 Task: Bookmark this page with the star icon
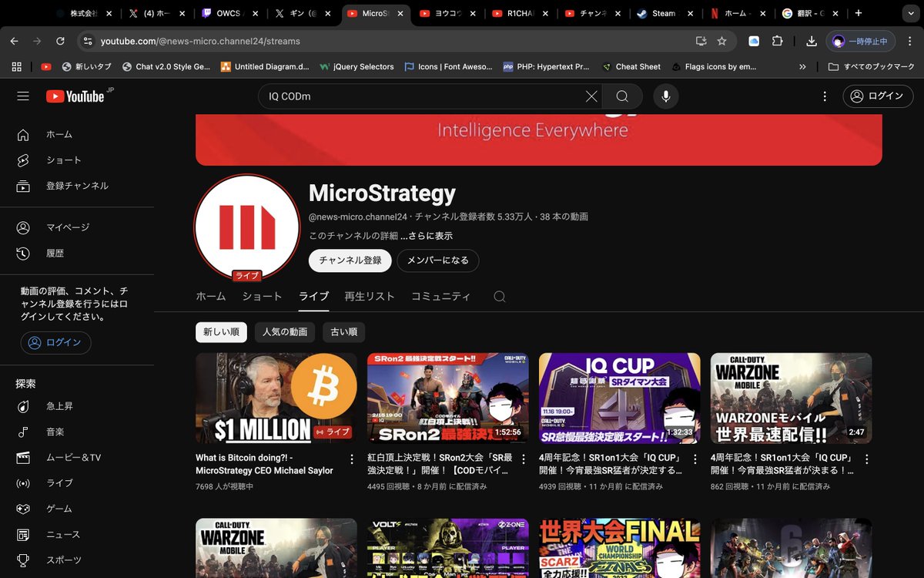[x=721, y=41]
